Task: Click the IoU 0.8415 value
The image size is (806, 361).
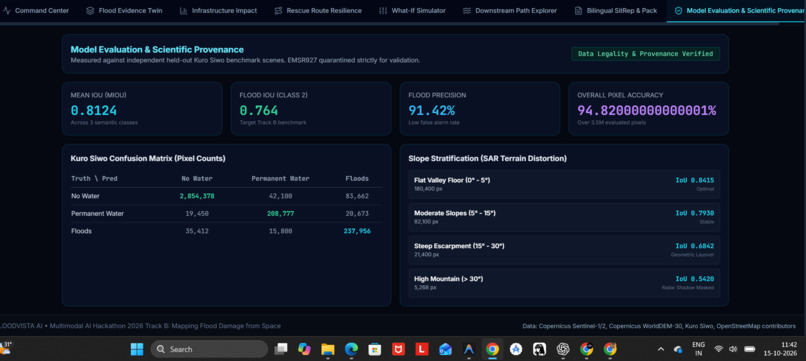Action: pyautogui.click(x=694, y=180)
